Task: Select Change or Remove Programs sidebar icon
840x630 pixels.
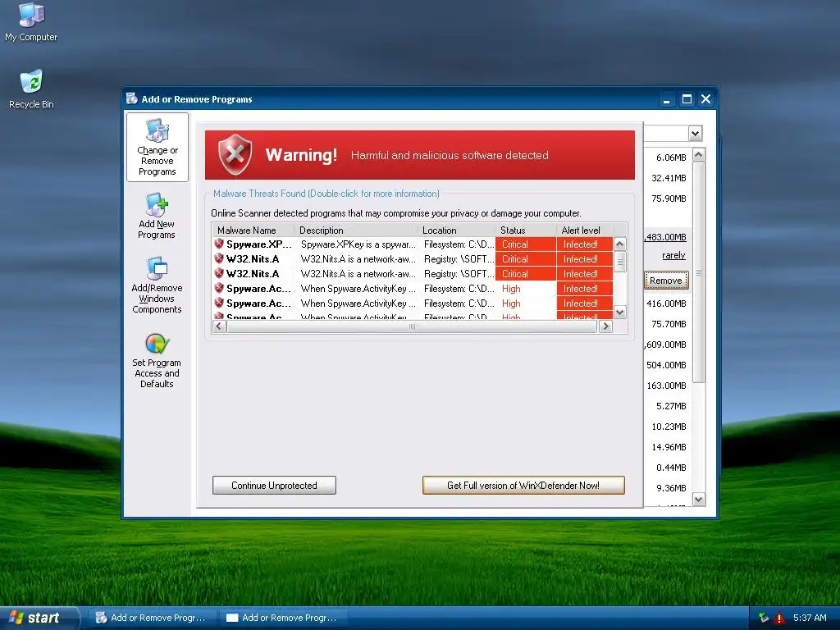Action: point(157,148)
